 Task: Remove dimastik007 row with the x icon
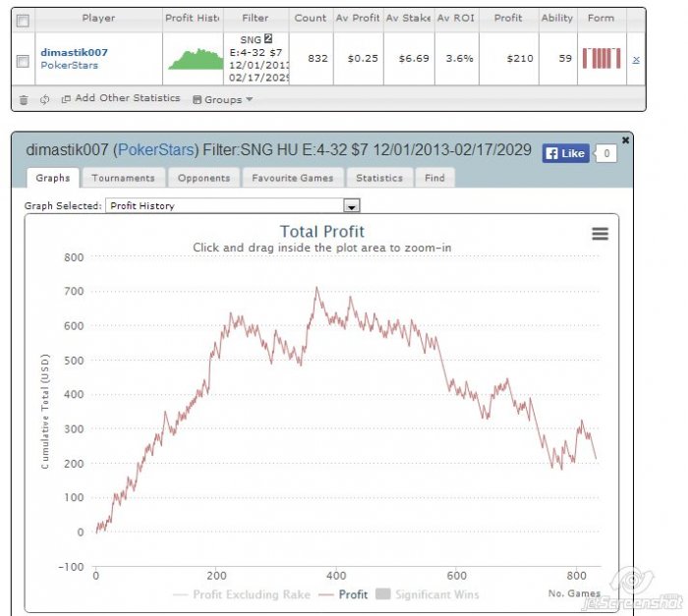[x=636, y=59]
